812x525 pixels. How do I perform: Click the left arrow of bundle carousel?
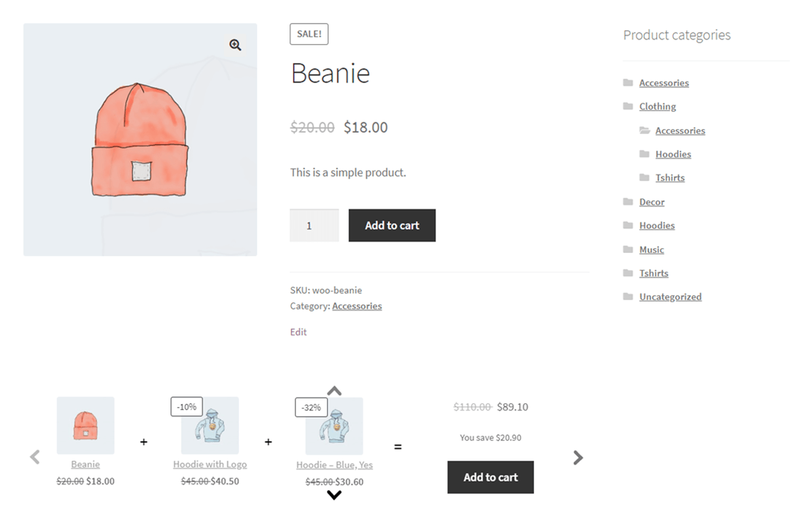click(35, 458)
